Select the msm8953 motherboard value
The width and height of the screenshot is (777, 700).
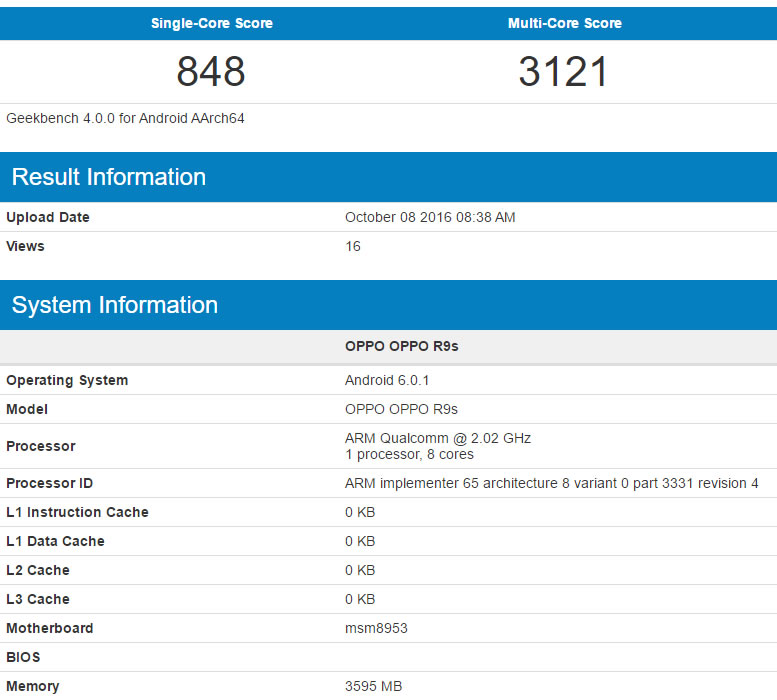pos(376,628)
